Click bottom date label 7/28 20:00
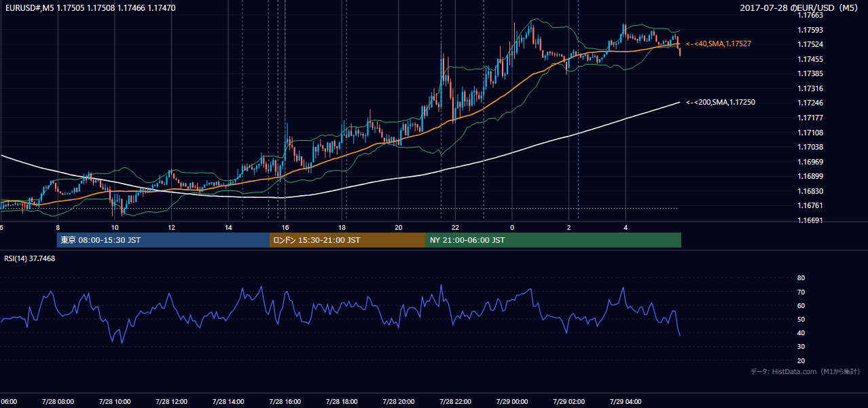The image size is (868, 408). click(x=399, y=402)
